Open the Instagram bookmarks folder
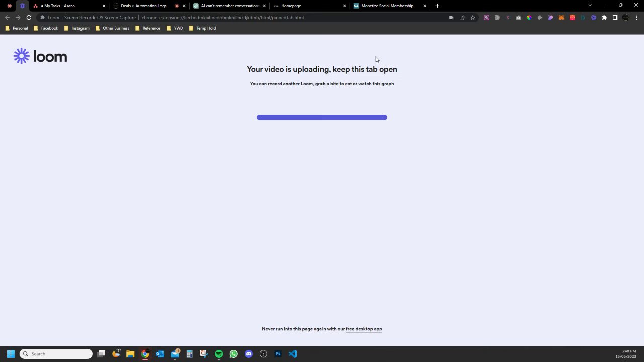Screen dimensions: 644x362 [x=76, y=28]
